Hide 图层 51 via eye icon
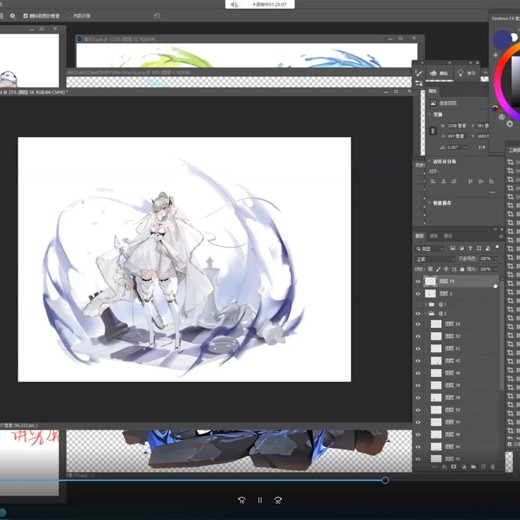520x520 pixels. coord(418,349)
